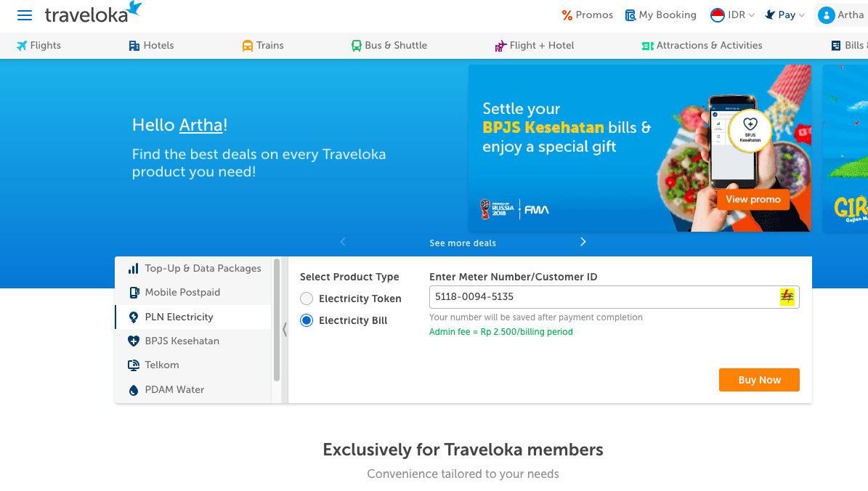
Task: Show next promo with right chevron
Action: click(583, 242)
